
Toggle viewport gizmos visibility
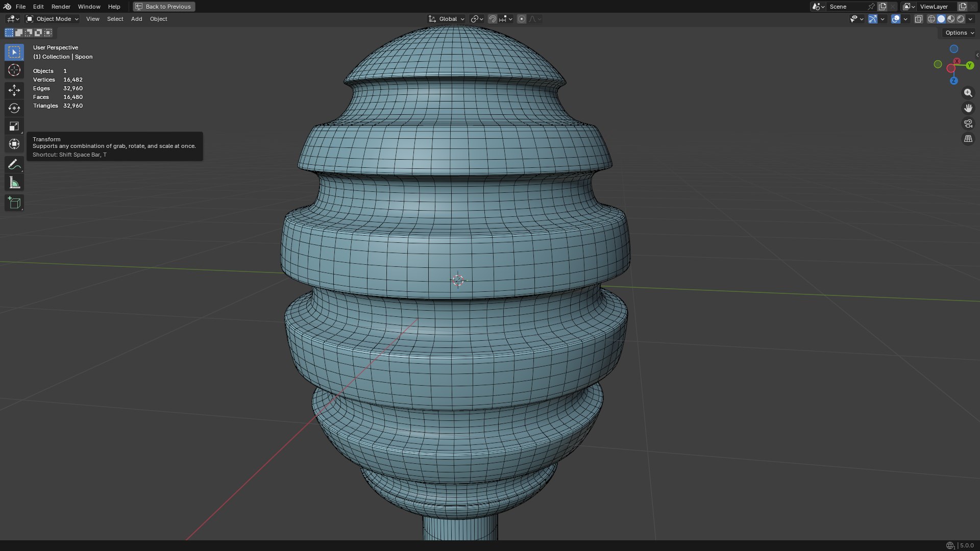(873, 19)
